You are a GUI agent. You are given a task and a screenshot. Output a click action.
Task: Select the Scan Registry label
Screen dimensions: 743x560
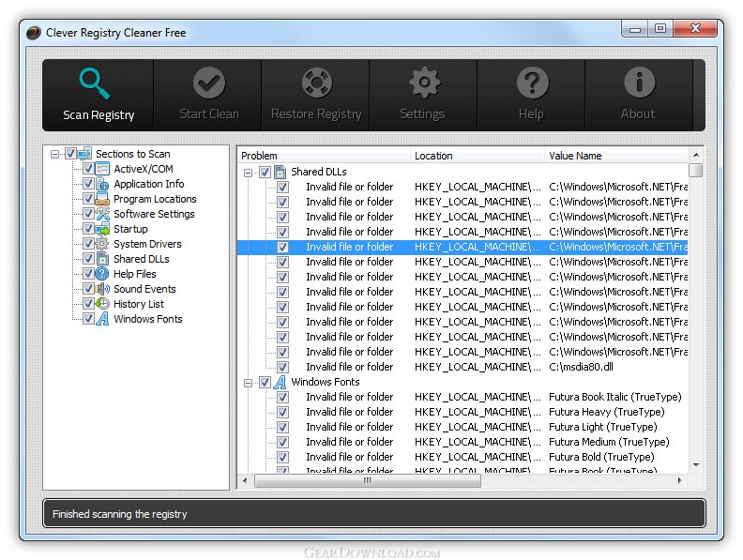(x=99, y=114)
